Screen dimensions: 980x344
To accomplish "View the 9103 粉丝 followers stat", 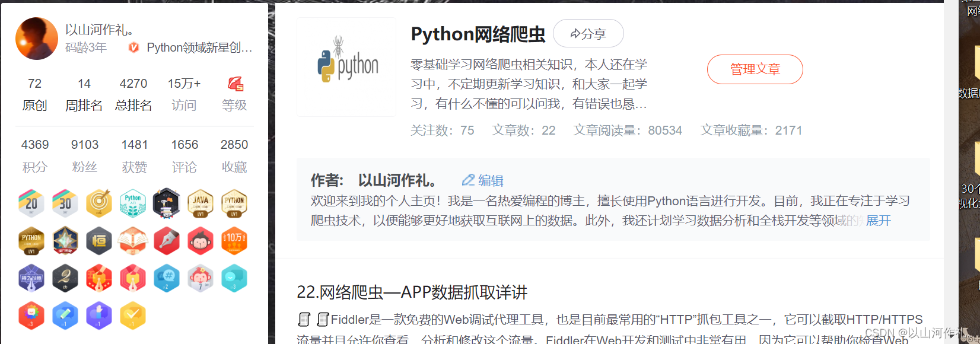I will [x=85, y=156].
